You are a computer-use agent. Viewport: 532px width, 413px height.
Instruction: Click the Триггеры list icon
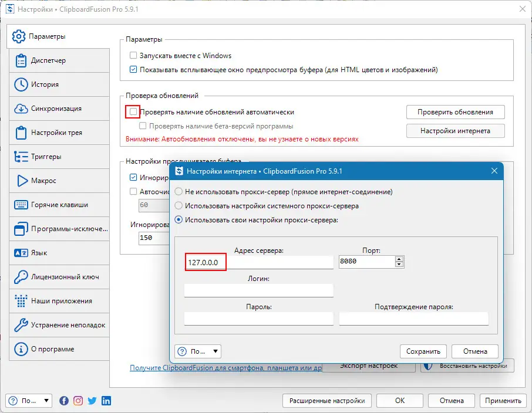(x=21, y=157)
